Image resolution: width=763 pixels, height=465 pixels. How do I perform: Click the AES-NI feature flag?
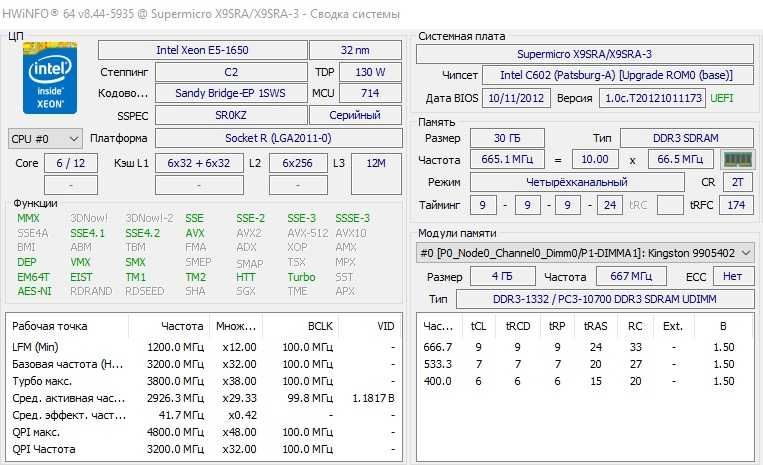tap(35, 291)
